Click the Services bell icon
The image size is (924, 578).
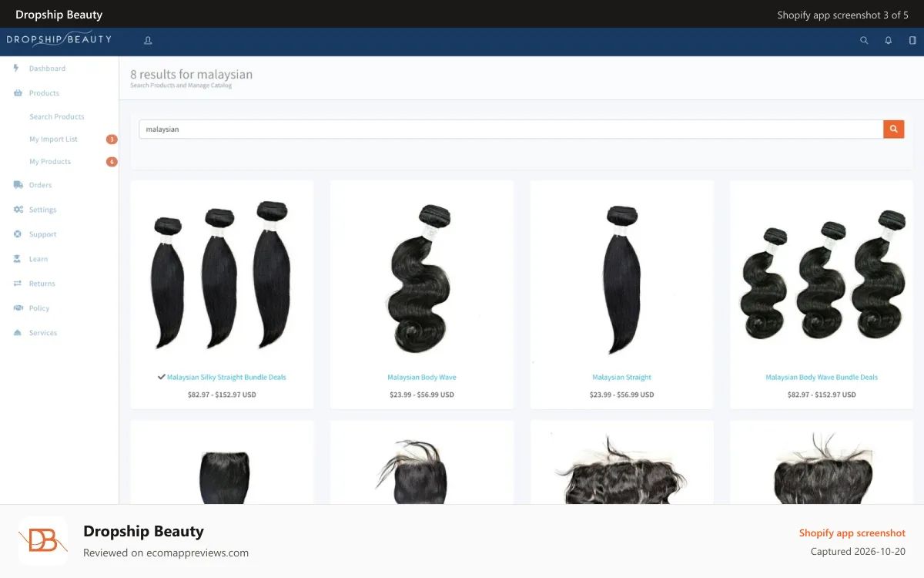click(18, 333)
